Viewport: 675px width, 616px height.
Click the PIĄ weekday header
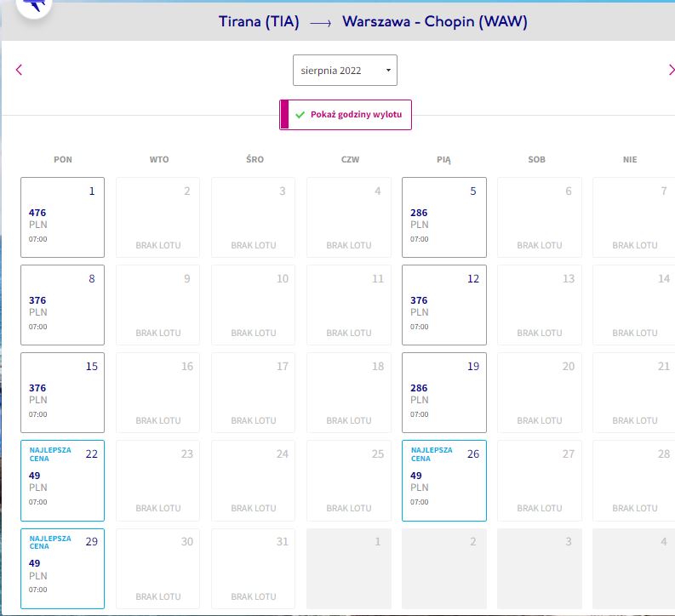[443, 160]
